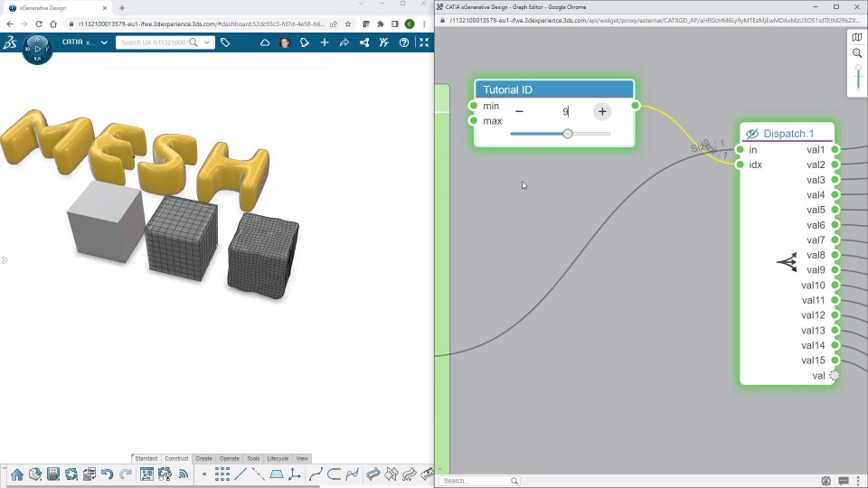Image resolution: width=868 pixels, height=488 pixels.
Task: Click the Redo arrow icon
Action: pyautogui.click(x=126, y=474)
